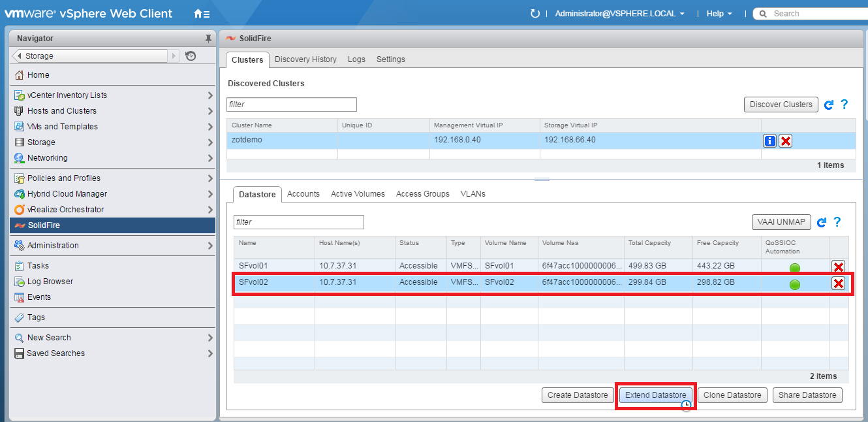Toggle QoSSIOC Automation for SFvol01
Viewport: 868px width, 422px height.
click(x=795, y=268)
